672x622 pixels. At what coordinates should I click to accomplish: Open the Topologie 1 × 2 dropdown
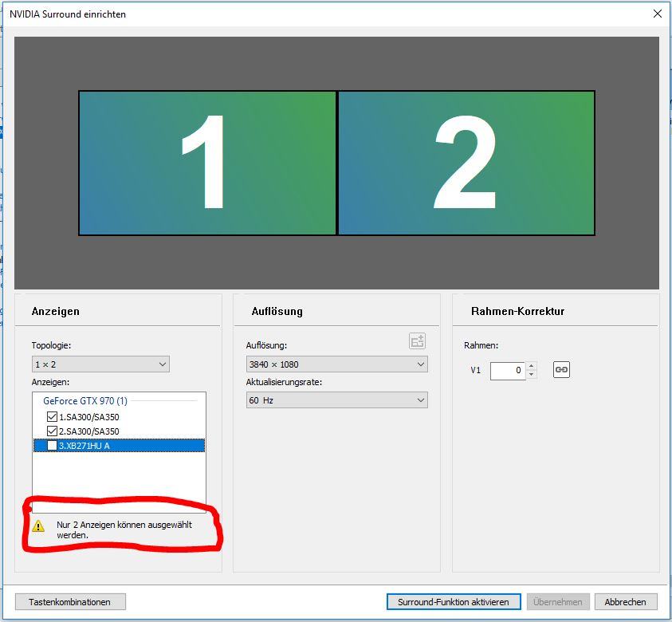pyautogui.click(x=100, y=364)
